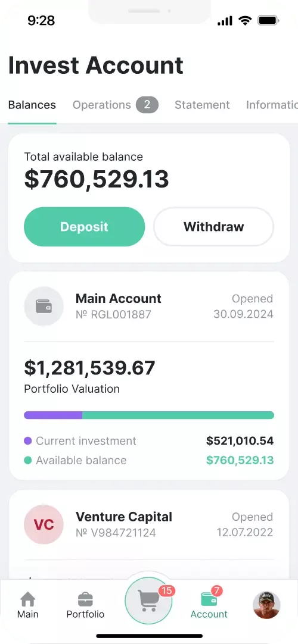Check the battery status icon
The width and height of the screenshot is (298, 644).
[x=268, y=20]
